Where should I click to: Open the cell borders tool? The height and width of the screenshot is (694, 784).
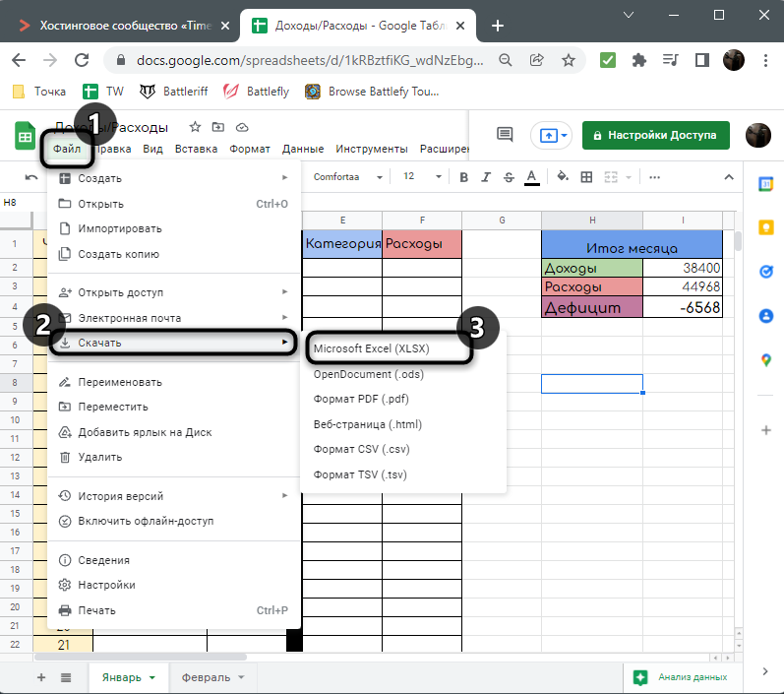[x=586, y=177]
